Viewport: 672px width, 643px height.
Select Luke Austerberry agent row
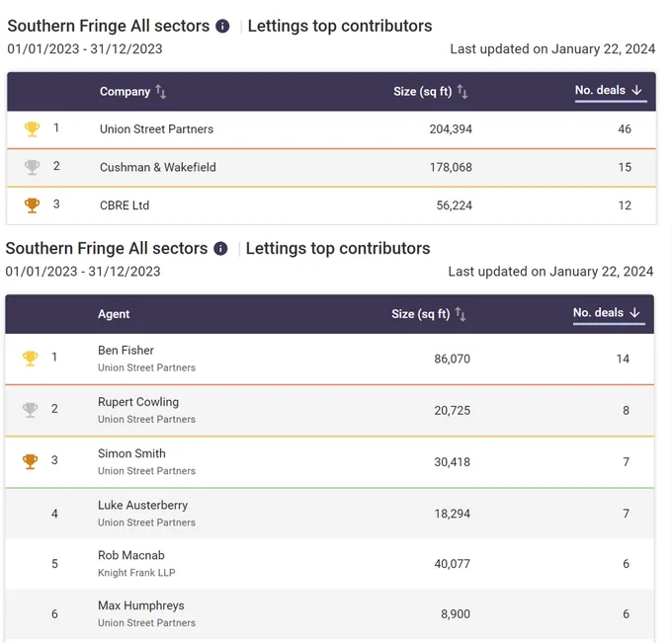click(329, 514)
